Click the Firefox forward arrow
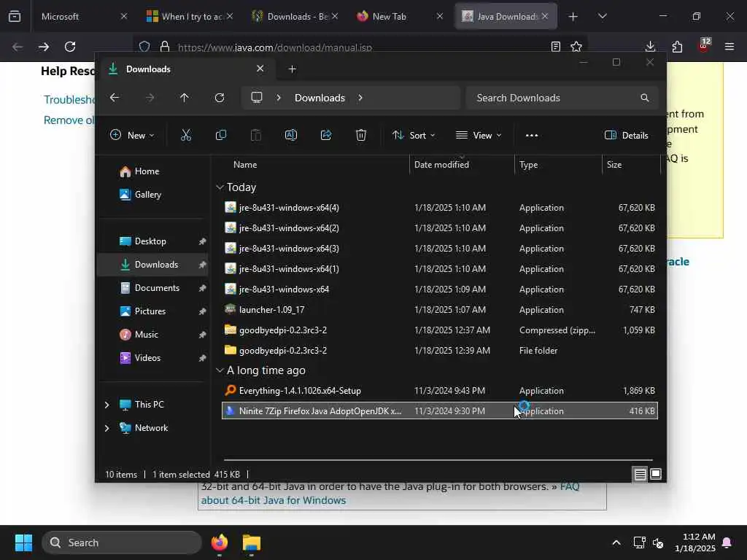Image resolution: width=747 pixels, height=560 pixels. (x=43, y=47)
